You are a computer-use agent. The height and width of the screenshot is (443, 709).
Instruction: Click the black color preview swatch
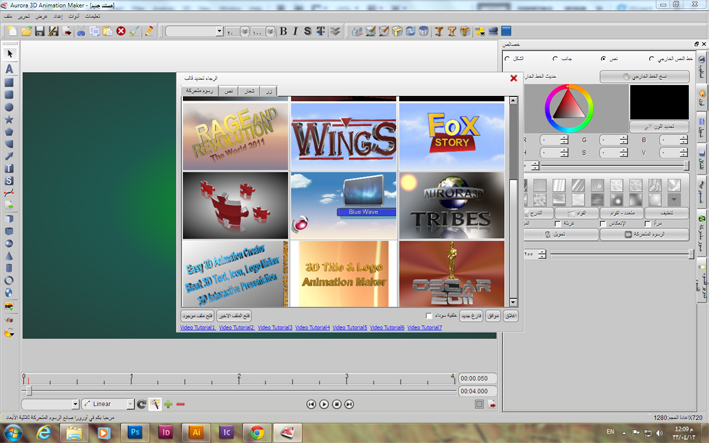[x=659, y=102]
